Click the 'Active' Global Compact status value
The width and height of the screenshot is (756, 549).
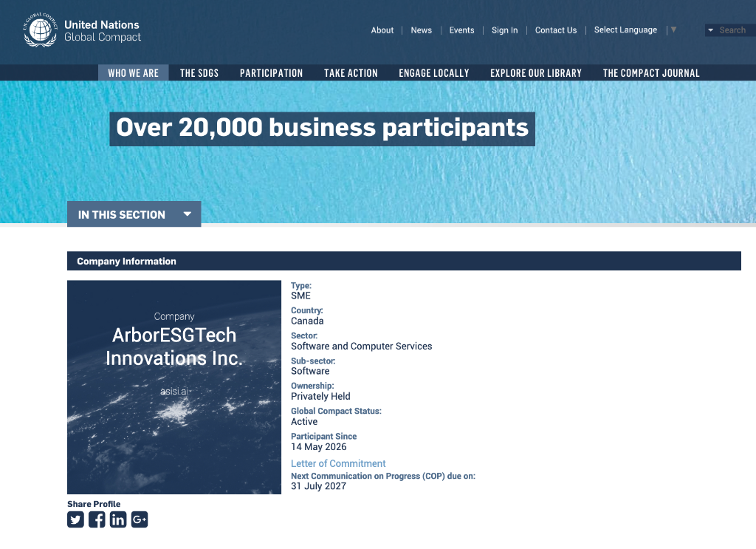click(x=304, y=421)
